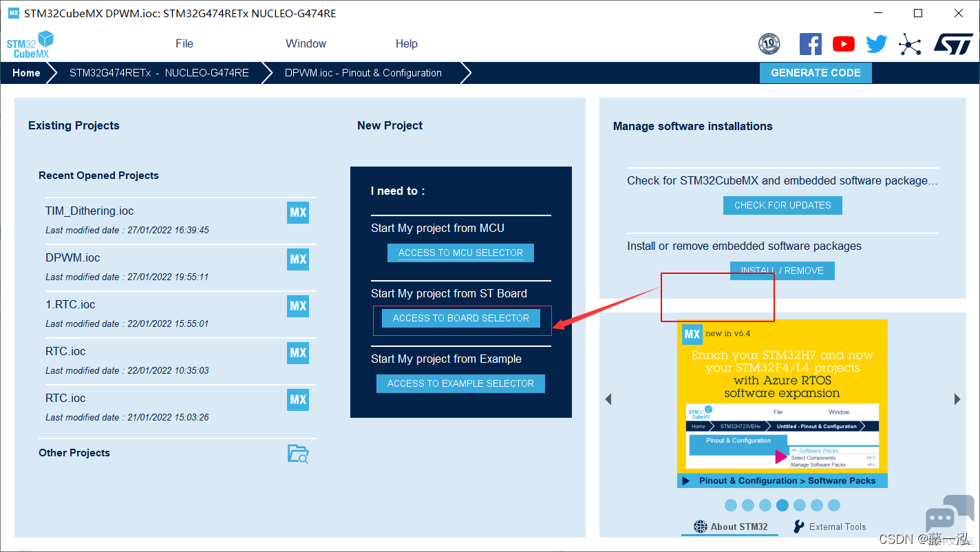
Task: Click the 'Check for STM32CubeMX and embedded software' text
Action: coord(782,180)
